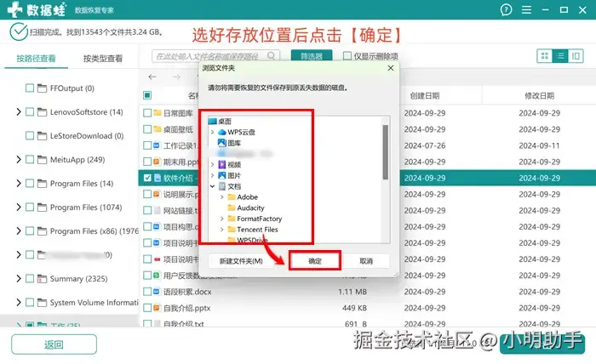Confirm with the 确定 button

point(315,261)
